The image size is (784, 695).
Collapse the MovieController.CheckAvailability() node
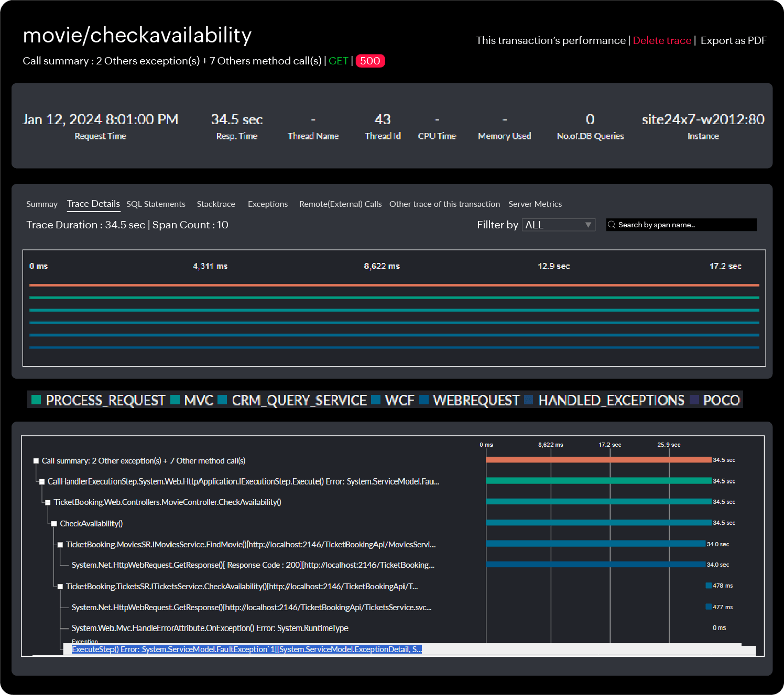[x=48, y=502]
